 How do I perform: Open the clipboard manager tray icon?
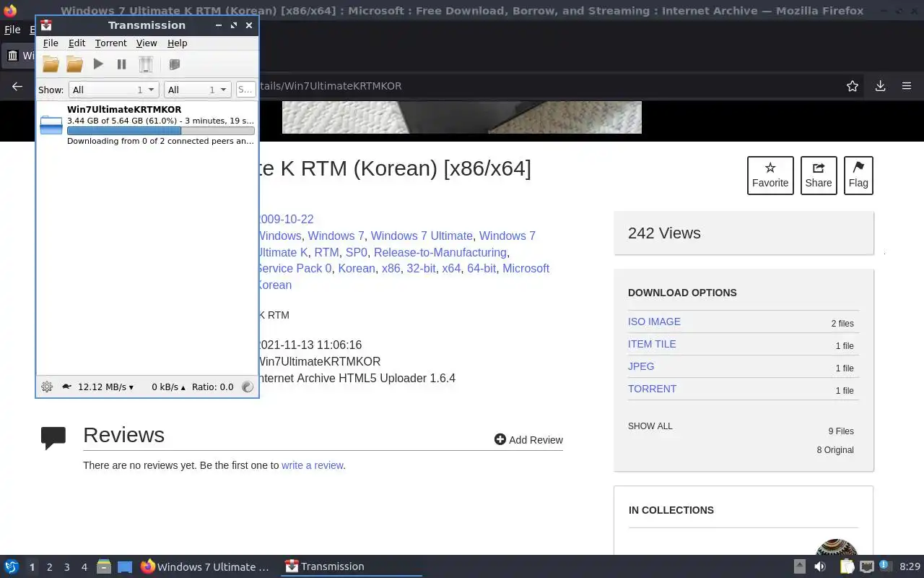[x=846, y=566]
